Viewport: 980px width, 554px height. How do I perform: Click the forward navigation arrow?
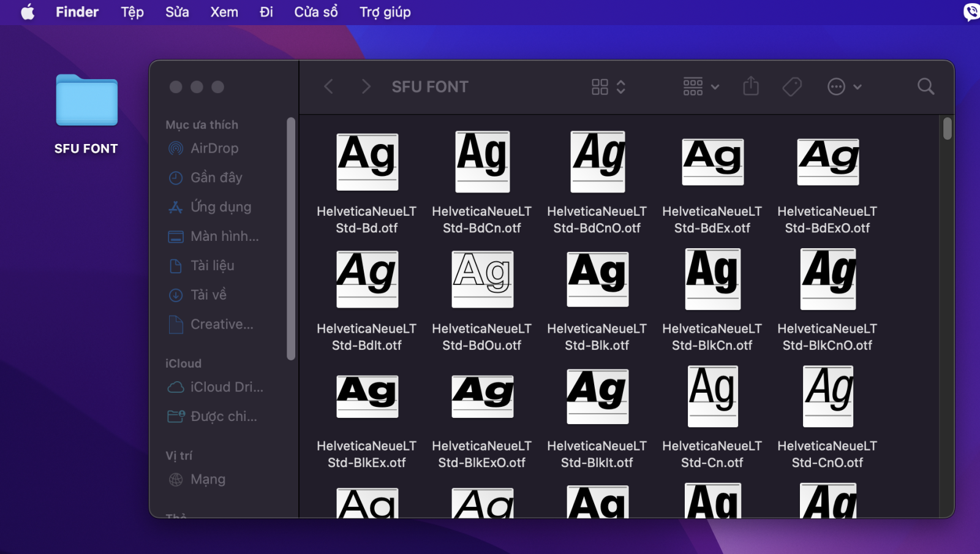click(366, 86)
